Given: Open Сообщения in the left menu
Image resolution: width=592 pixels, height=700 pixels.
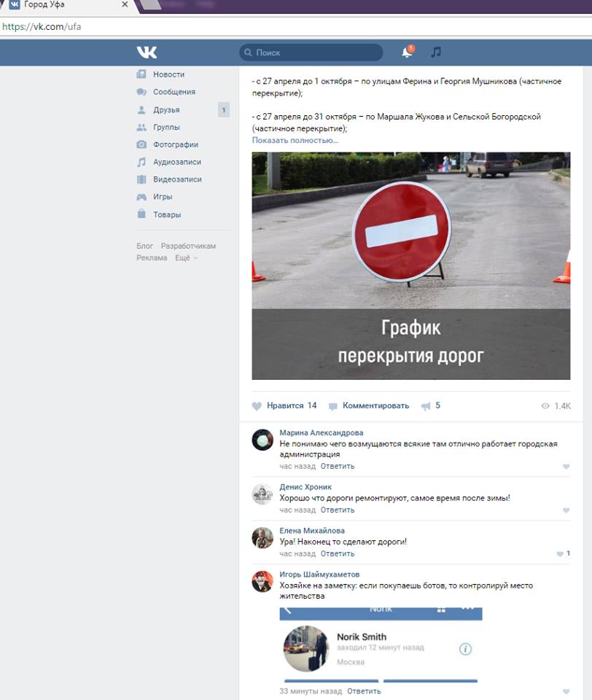Looking at the screenshot, I should tap(174, 92).
